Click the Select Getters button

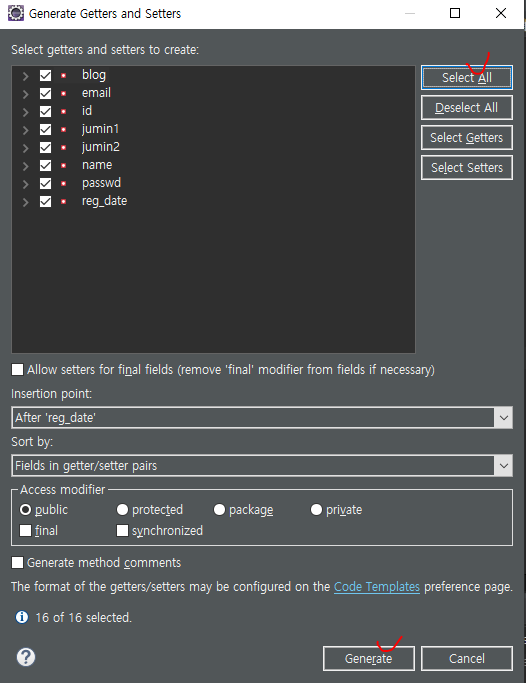(467, 138)
